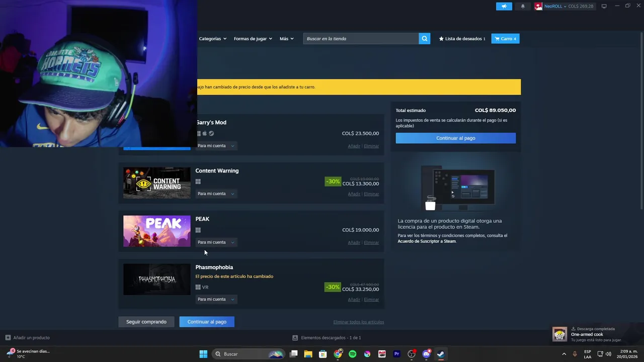This screenshot has width=644, height=362.
Task: Open Para mi cuenta dropdown for PEAK
Action: tap(216, 242)
